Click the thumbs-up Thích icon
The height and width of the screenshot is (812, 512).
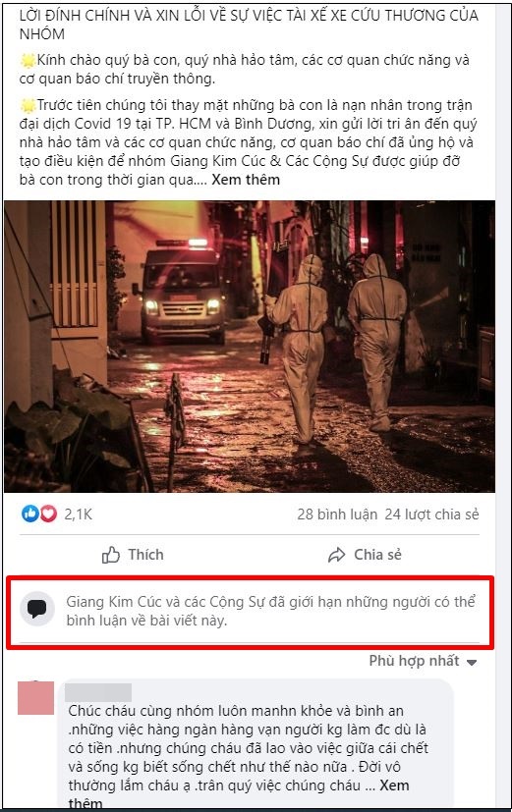111,555
